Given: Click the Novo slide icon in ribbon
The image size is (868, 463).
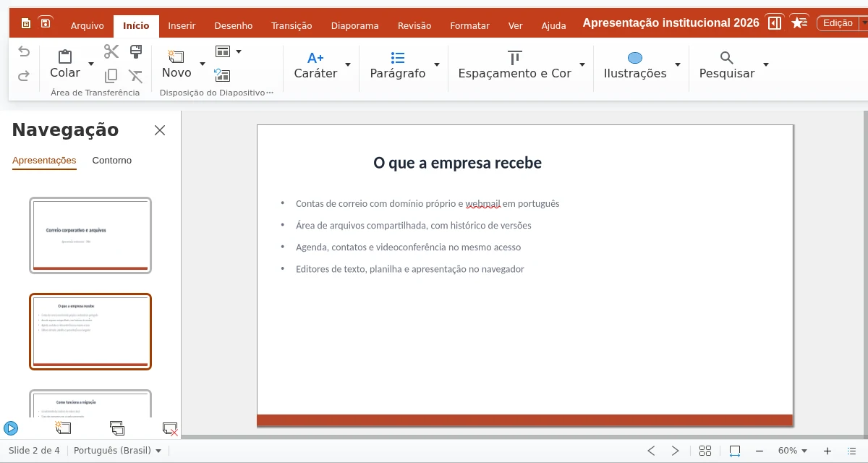Looking at the screenshot, I should click(x=176, y=56).
